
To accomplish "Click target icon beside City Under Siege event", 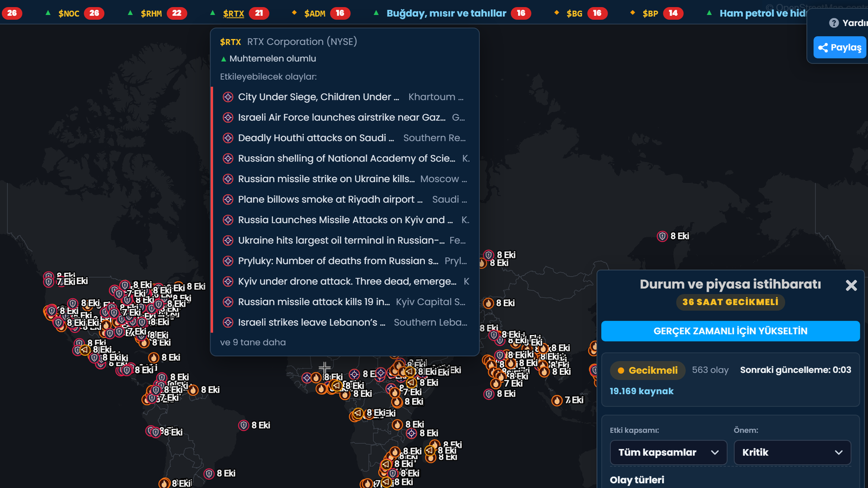I will click(228, 97).
